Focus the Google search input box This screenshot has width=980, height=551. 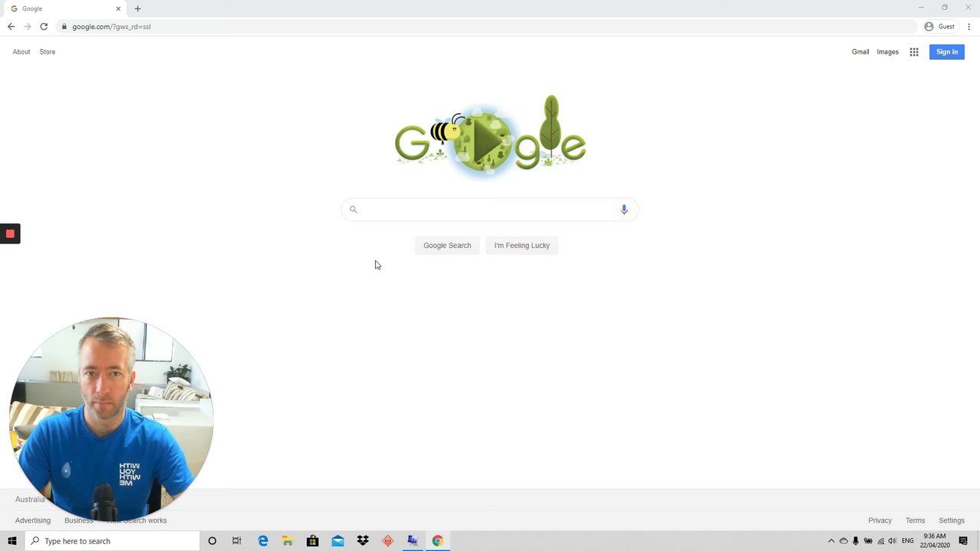click(490, 210)
